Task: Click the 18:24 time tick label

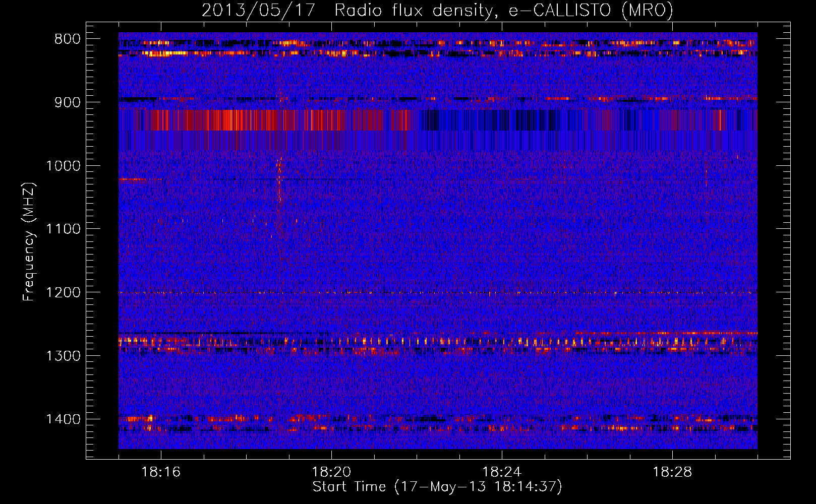Action: point(502,472)
